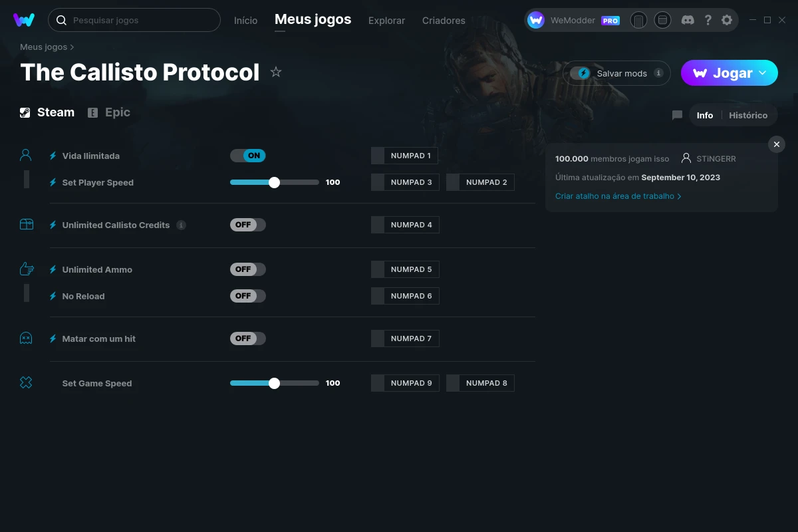
Task: Enable Unlimited Callisto Credits toggle
Action: point(248,225)
